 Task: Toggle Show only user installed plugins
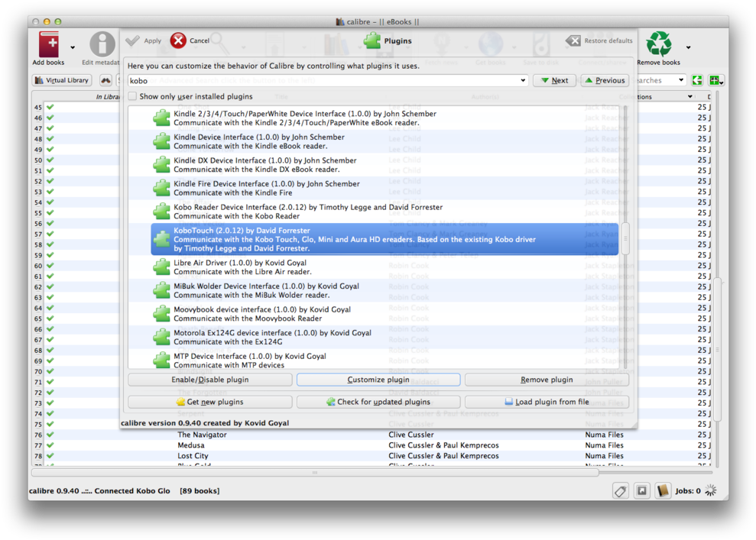(132, 96)
